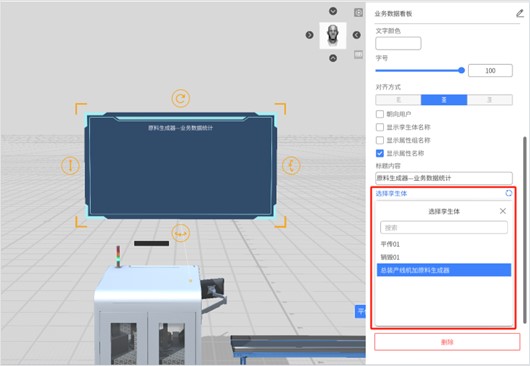Screen dimensions: 530x366
Task: Click the curved arrow handle right of board
Action: point(291,166)
